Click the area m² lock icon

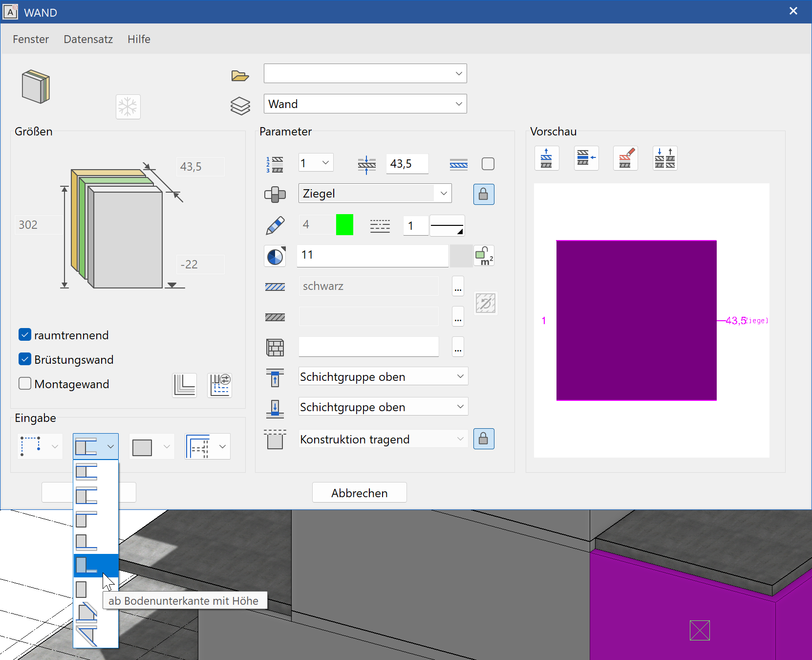484,256
